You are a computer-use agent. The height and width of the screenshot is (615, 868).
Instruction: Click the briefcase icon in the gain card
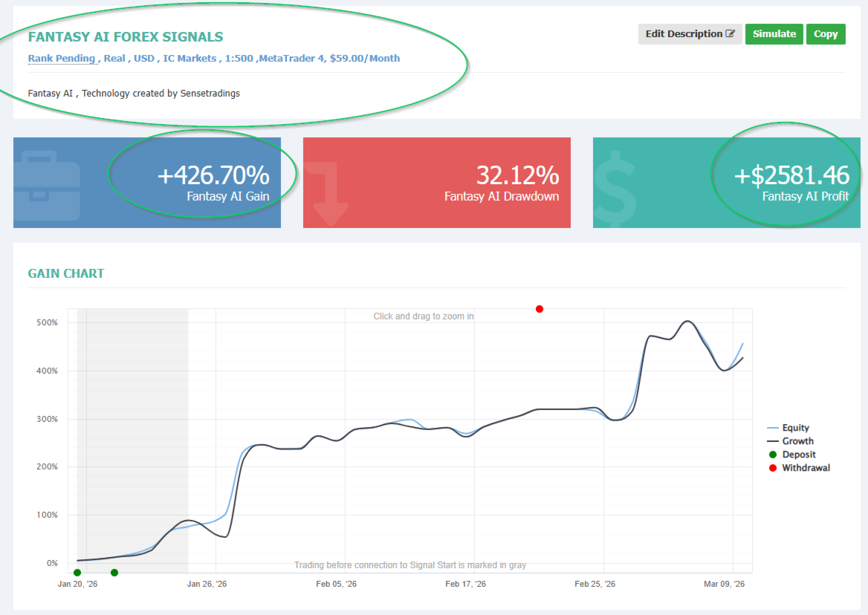[47, 185]
